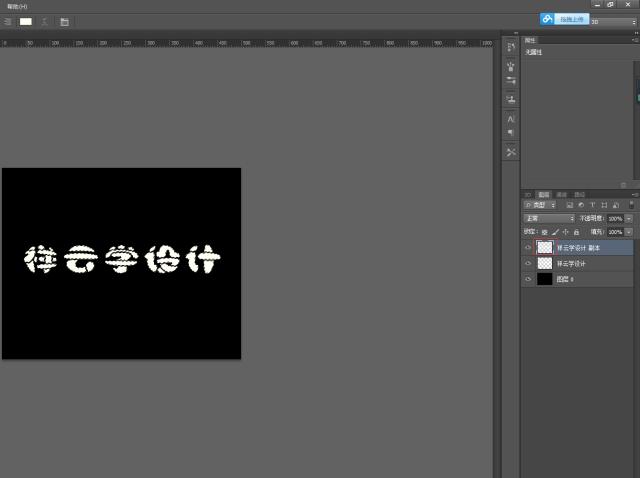Toggle lock position icon
The width and height of the screenshot is (640, 478).
[566, 232]
